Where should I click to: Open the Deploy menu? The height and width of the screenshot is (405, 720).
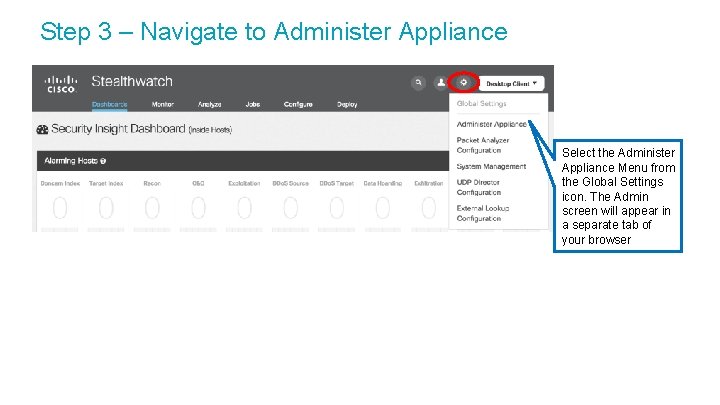347,104
